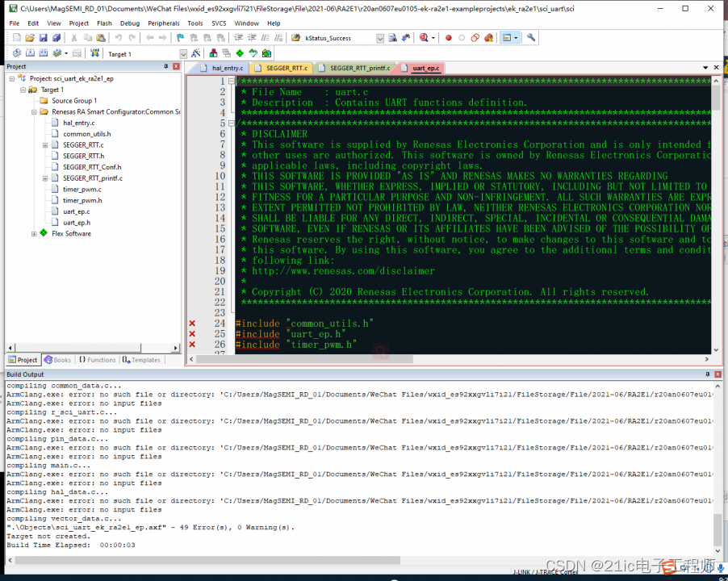Toggle the window layout button

(507, 38)
